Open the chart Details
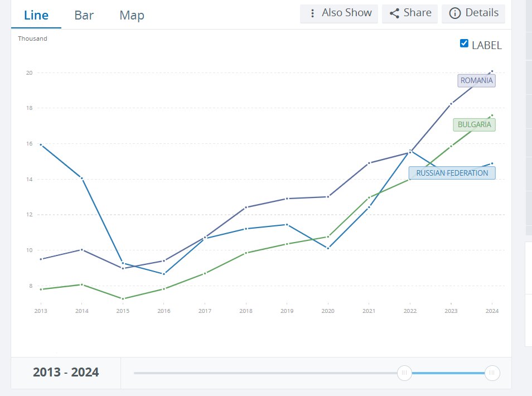The height and width of the screenshot is (396, 532). (473, 13)
